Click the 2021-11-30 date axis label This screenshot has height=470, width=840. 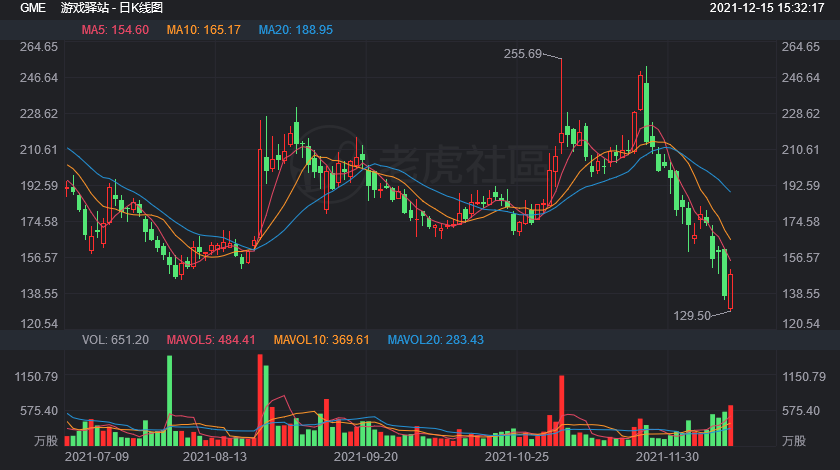tap(668, 457)
